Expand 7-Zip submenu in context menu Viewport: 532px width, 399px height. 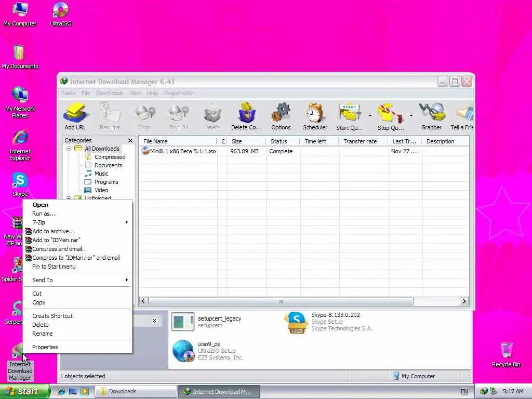[78, 222]
